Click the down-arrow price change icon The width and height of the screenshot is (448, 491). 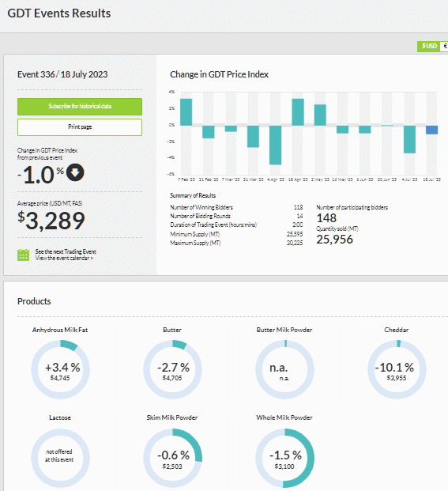[75, 172]
